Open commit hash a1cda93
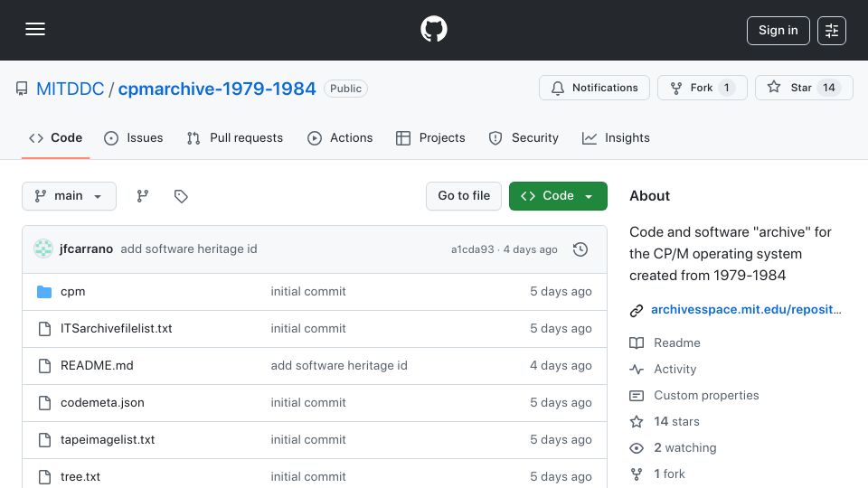 click(x=472, y=249)
